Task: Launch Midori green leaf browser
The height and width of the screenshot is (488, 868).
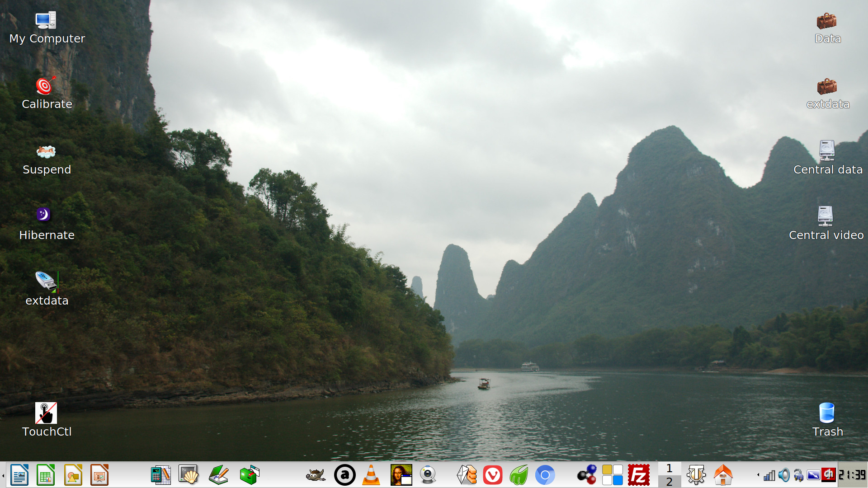Action: point(519,475)
